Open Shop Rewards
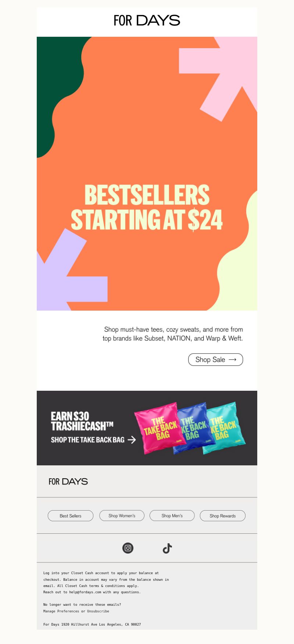Viewport: 294px width, 644px height. coord(223,516)
